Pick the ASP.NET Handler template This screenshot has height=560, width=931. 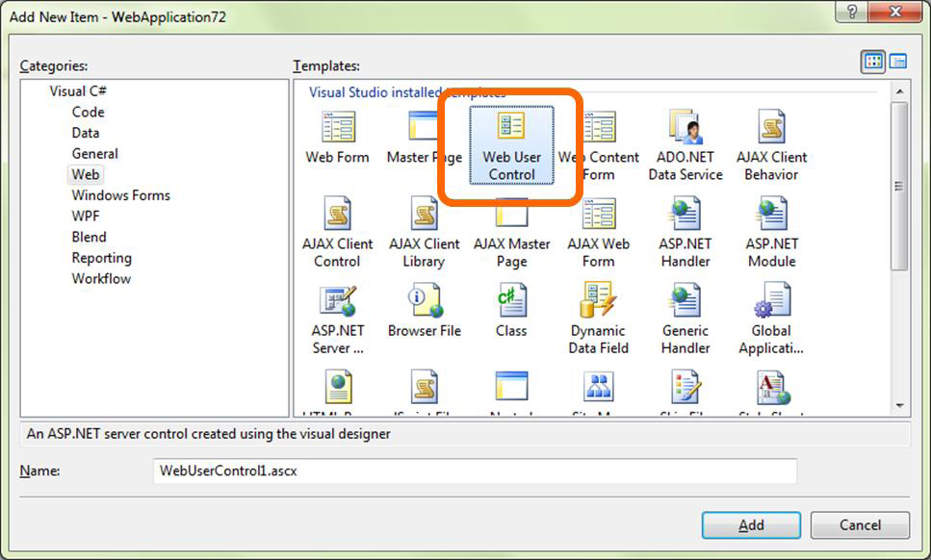coord(685,233)
